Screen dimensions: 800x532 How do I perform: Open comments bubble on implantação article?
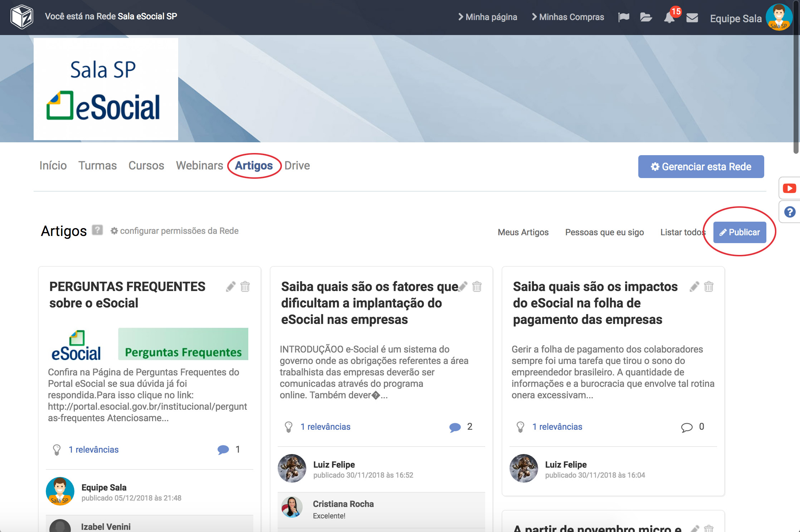[x=455, y=427]
